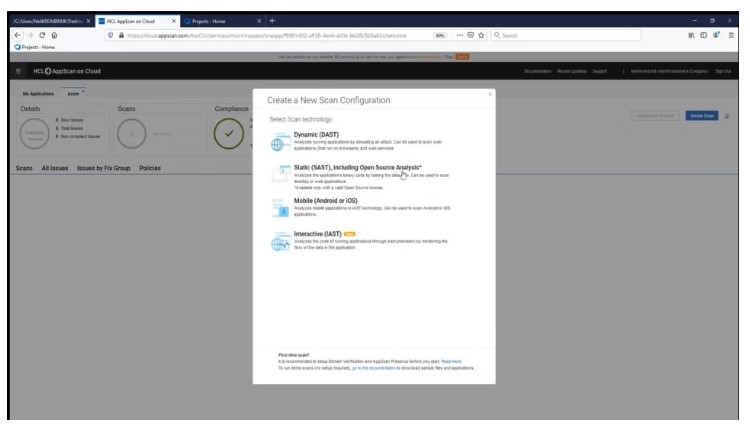The image size is (750, 437).
Task: Close the Projects - Home browser tab
Action: 259,21
